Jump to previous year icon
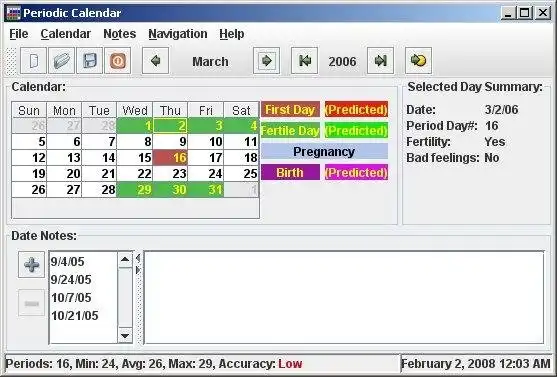This screenshot has height=377, width=557. pyautogui.click(x=304, y=61)
